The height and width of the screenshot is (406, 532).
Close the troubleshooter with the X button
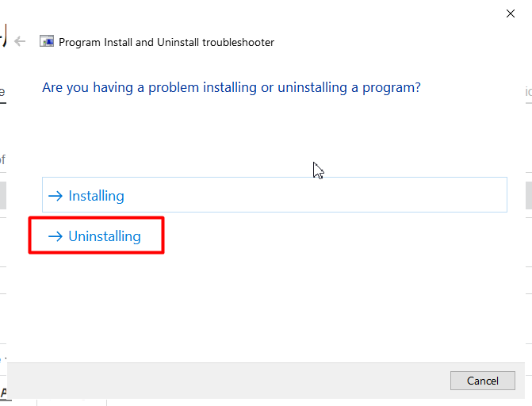pos(511,13)
